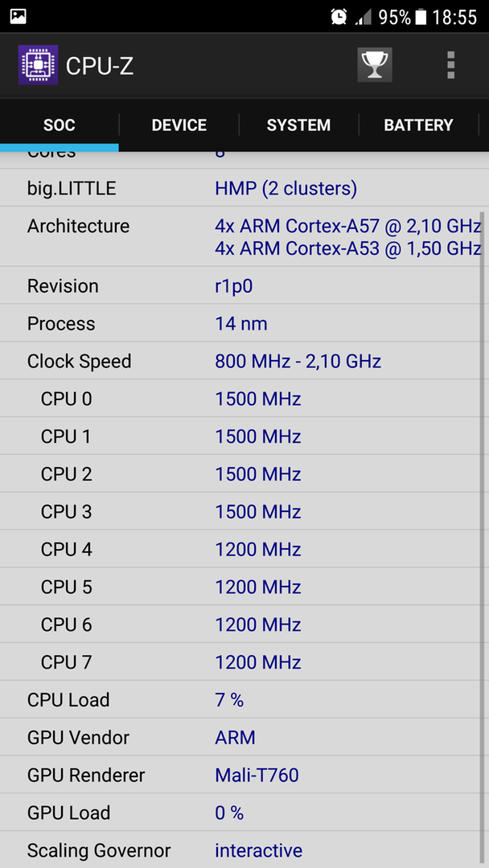The width and height of the screenshot is (489, 868).
Task: Open the BATTERY tab
Action: click(x=418, y=125)
